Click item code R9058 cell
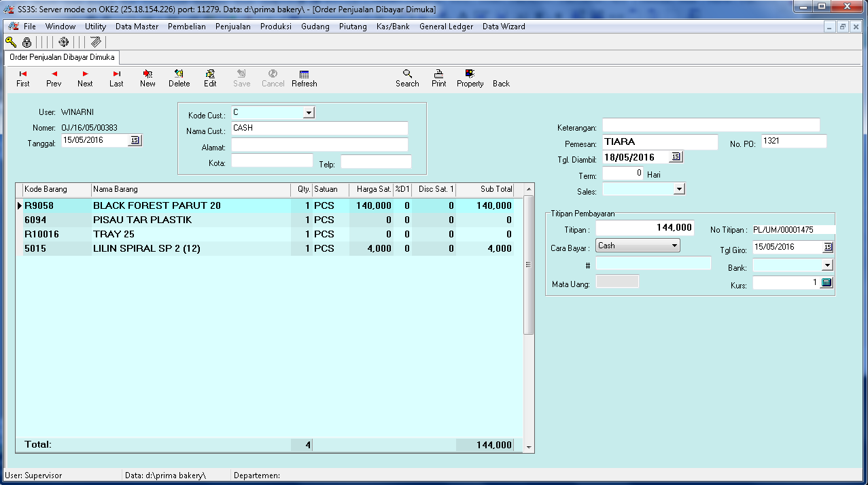868x485 pixels. (x=57, y=205)
